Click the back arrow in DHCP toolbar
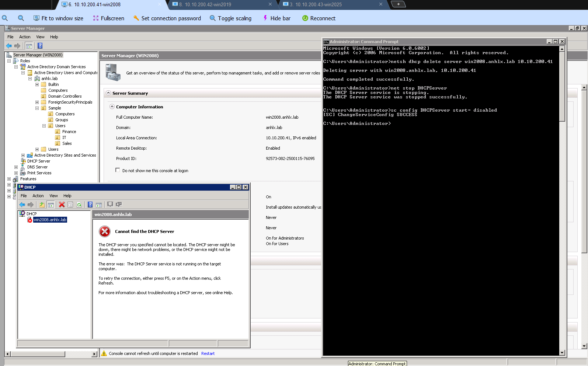The height and width of the screenshot is (366, 588). [x=22, y=205]
